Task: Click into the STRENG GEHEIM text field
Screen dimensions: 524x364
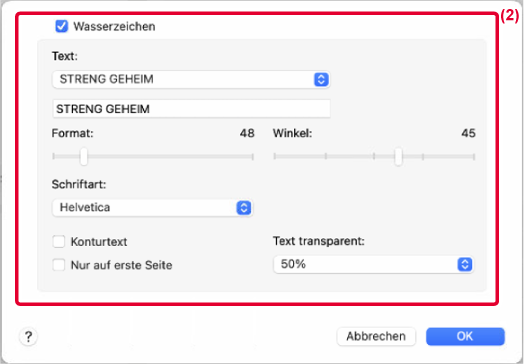Action: (191, 109)
